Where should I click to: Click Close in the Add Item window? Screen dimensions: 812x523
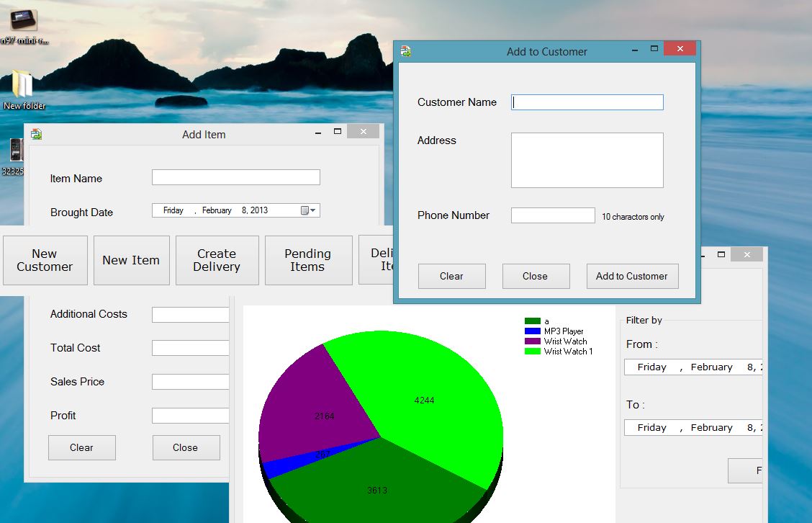[x=186, y=448]
